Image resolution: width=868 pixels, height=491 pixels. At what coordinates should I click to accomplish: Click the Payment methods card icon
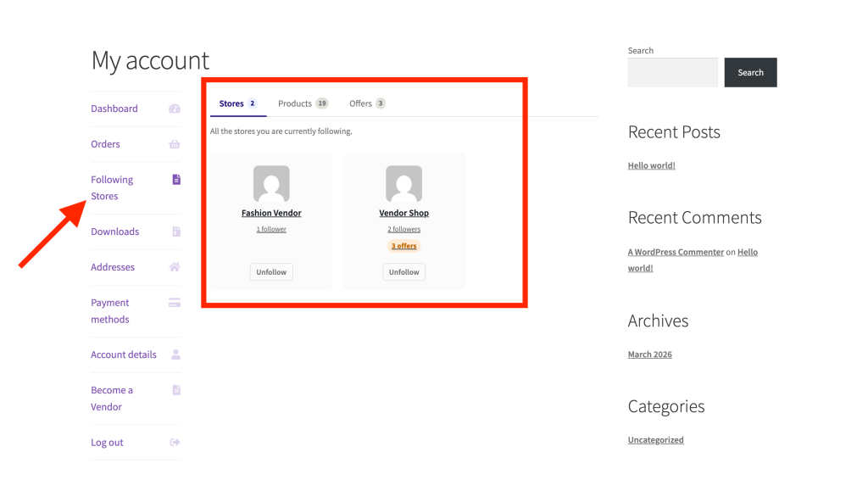coord(175,303)
